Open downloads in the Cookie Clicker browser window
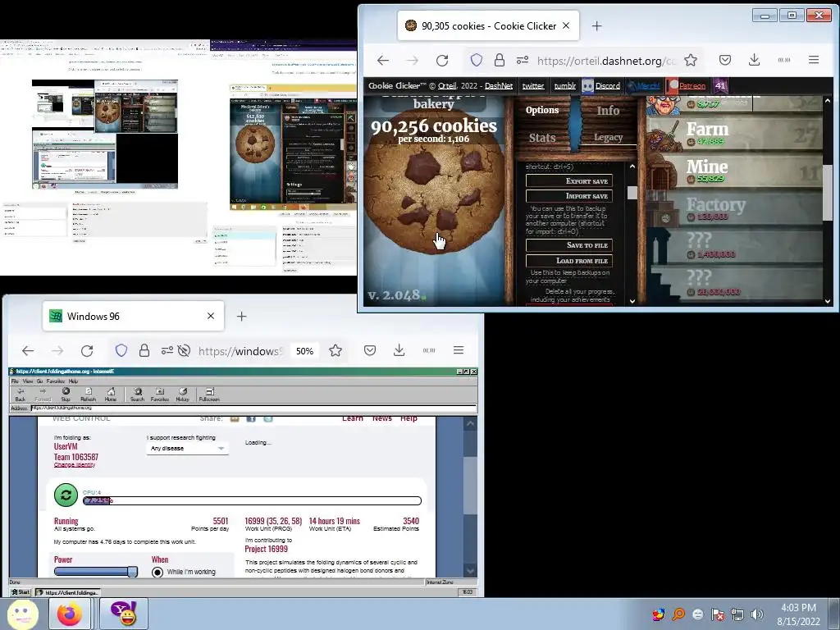Screen dimensions: 840x630 pyautogui.click(x=755, y=60)
